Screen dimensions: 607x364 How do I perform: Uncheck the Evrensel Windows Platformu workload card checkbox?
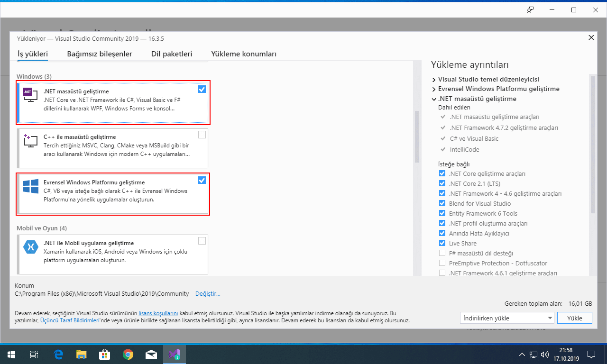[202, 180]
